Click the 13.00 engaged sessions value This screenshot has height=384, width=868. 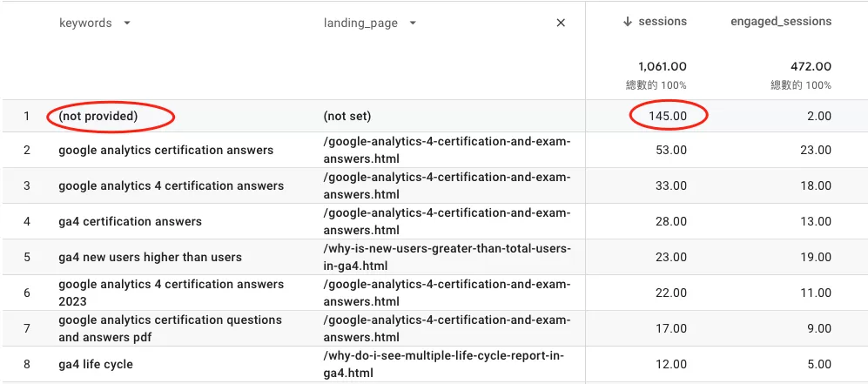tap(816, 221)
